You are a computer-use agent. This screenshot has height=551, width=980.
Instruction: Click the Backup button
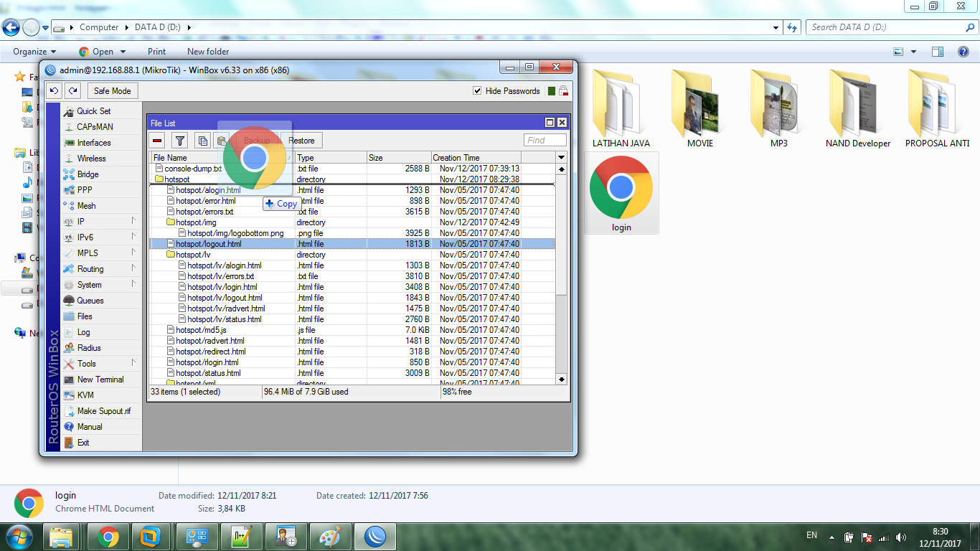pyautogui.click(x=255, y=140)
